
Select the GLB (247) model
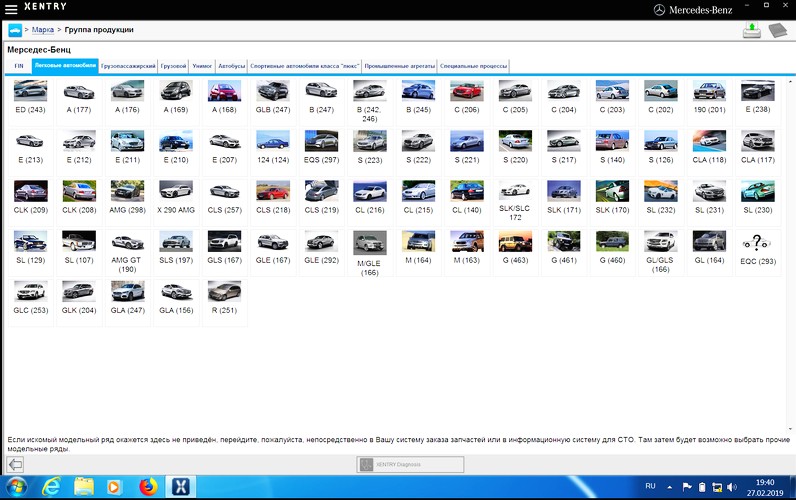[273, 100]
